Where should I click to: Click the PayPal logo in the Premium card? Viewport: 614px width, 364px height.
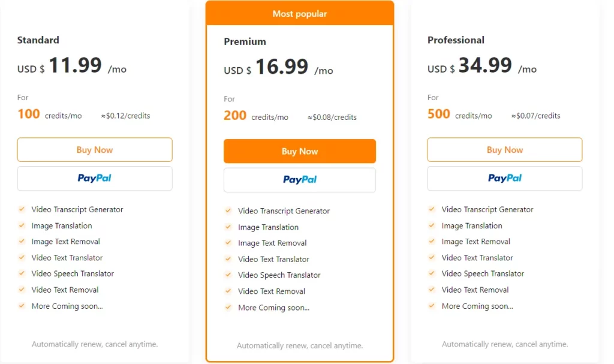[x=299, y=179]
